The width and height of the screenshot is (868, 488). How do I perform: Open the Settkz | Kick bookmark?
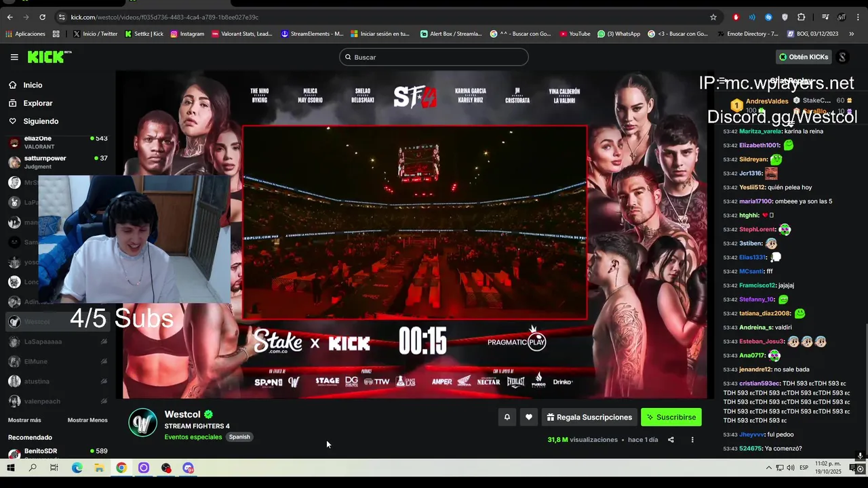tap(144, 34)
